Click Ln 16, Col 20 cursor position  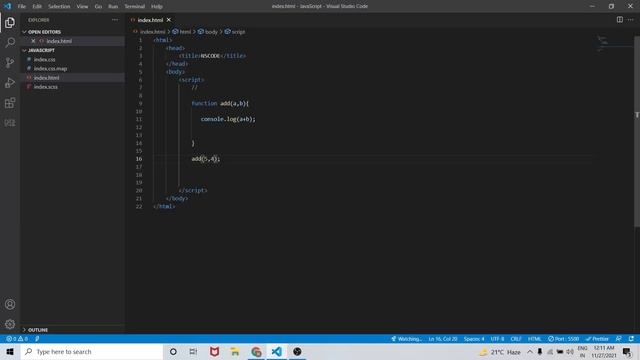(x=443, y=339)
